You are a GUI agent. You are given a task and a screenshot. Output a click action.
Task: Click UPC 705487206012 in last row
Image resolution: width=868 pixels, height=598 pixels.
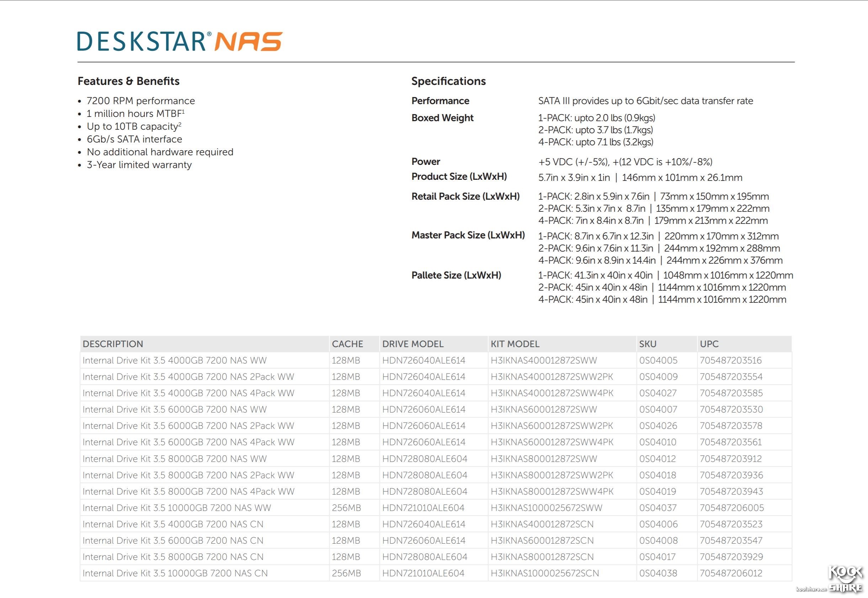tap(731, 573)
